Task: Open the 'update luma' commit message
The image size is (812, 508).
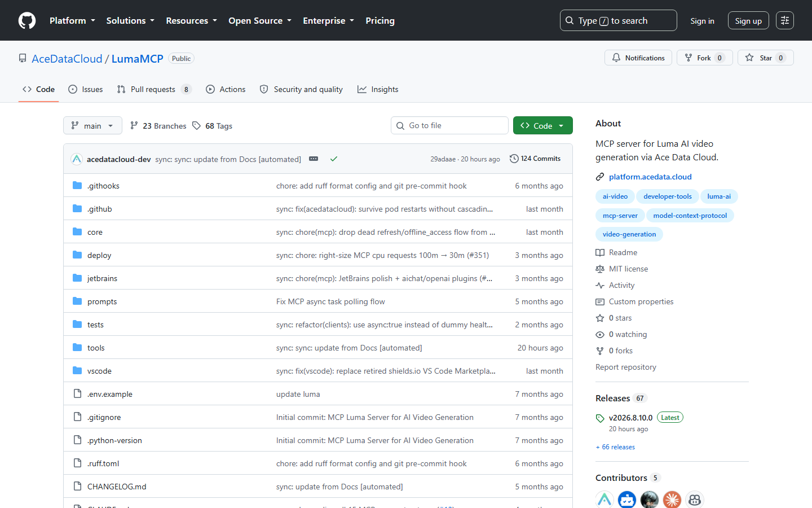Action: coord(298,394)
